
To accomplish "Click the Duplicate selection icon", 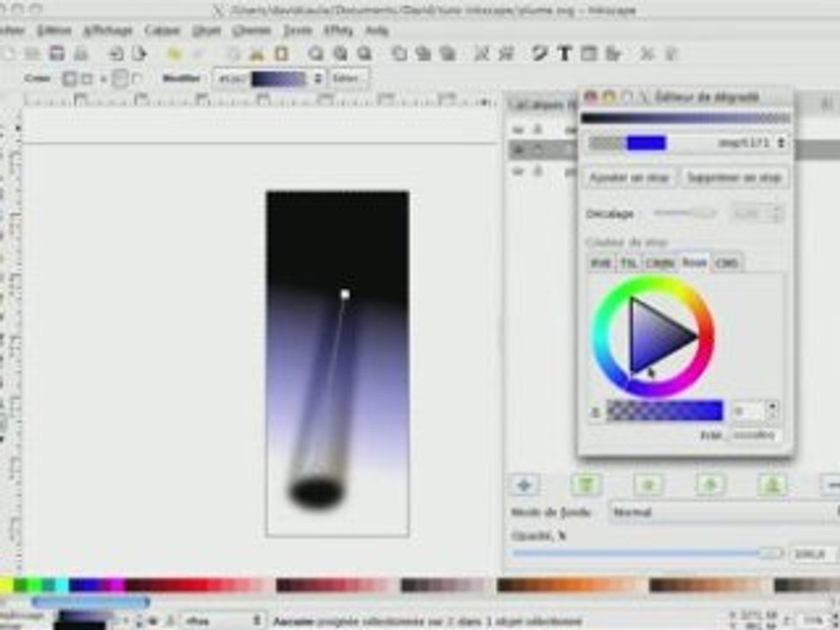I will click(399, 53).
